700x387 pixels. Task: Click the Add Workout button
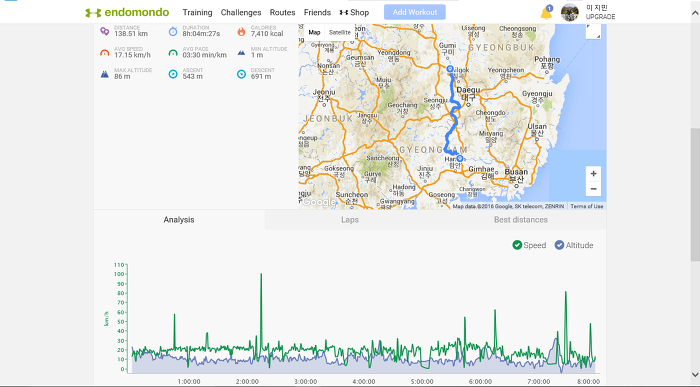tap(415, 12)
